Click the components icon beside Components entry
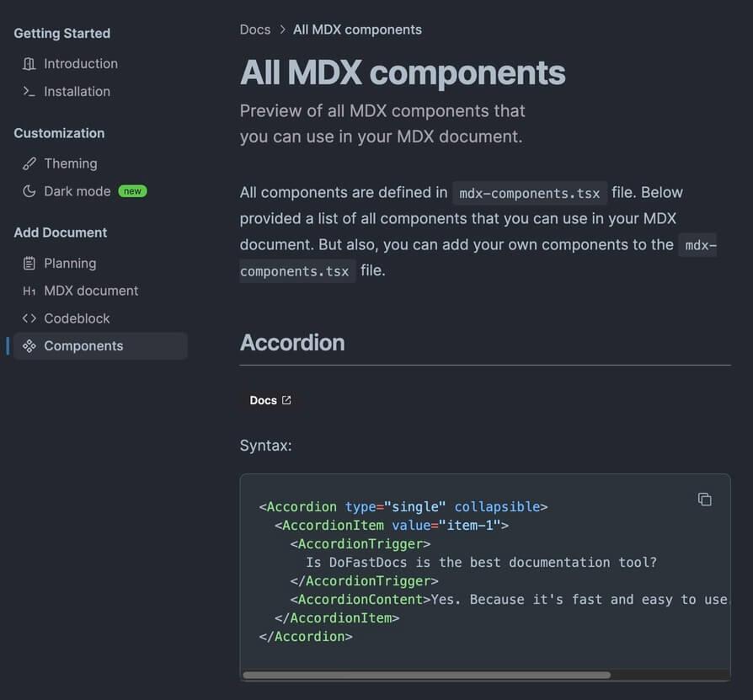This screenshot has width=753, height=700. [x=29, y=345]
